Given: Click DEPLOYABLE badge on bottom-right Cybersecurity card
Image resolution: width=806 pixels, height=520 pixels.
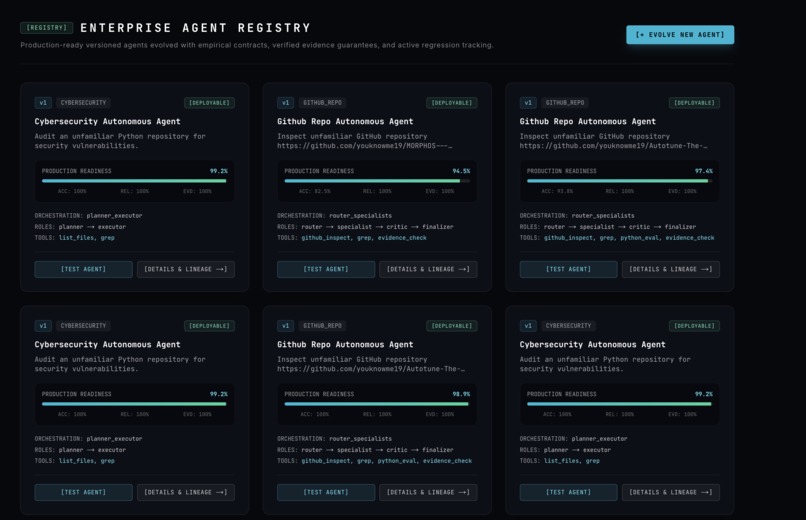Looking at the screenshot, I should pos(694,326).
